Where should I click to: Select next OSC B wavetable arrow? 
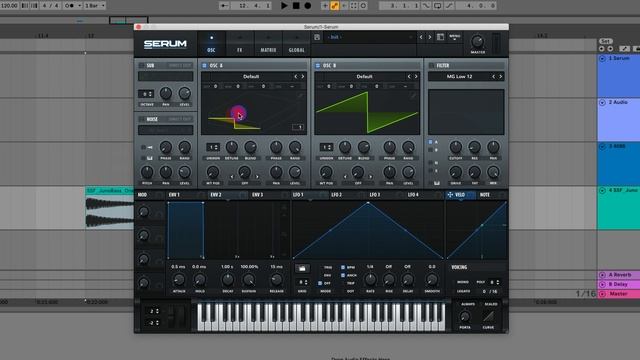click(x=416, y=76)
